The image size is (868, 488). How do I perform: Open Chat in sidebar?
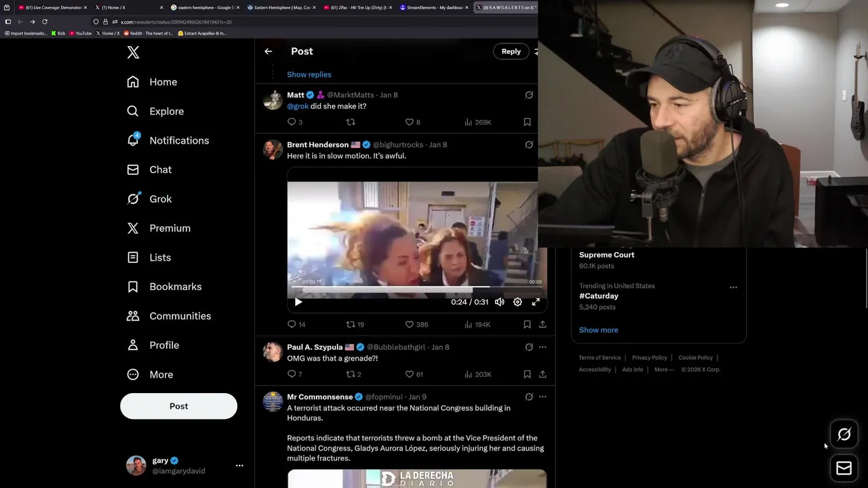click(149, 169)
